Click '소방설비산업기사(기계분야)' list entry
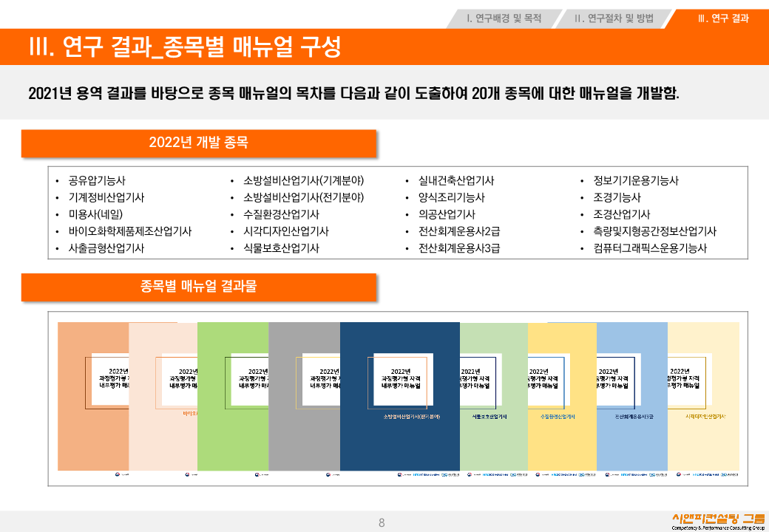The image size is (769, 532). 304,181
